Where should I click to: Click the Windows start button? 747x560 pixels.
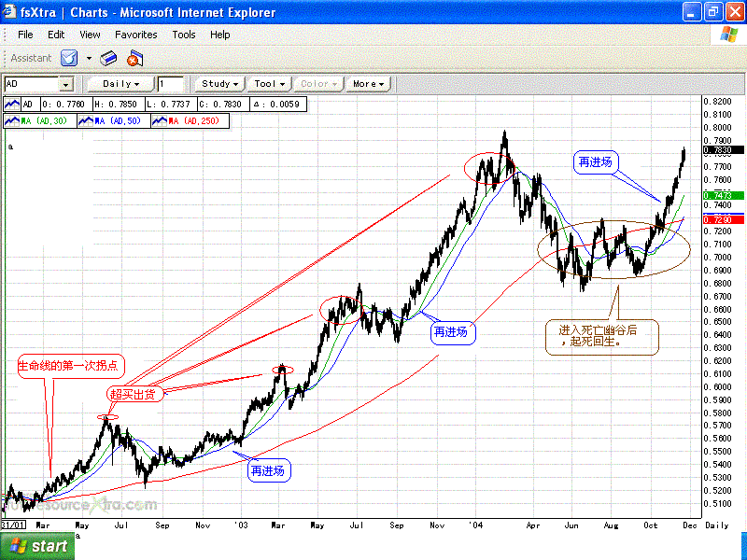click(37, 546)
